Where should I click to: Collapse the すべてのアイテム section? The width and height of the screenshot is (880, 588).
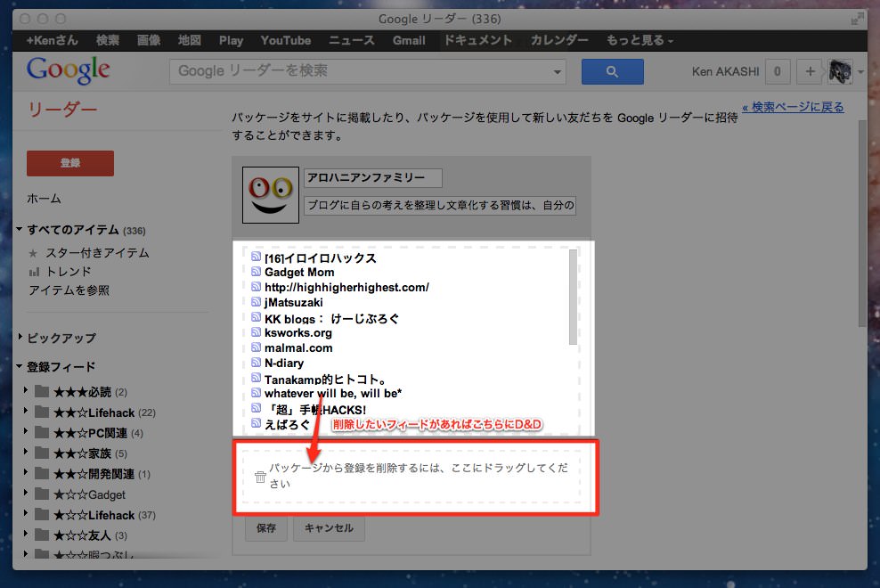[x=19, y=229]
